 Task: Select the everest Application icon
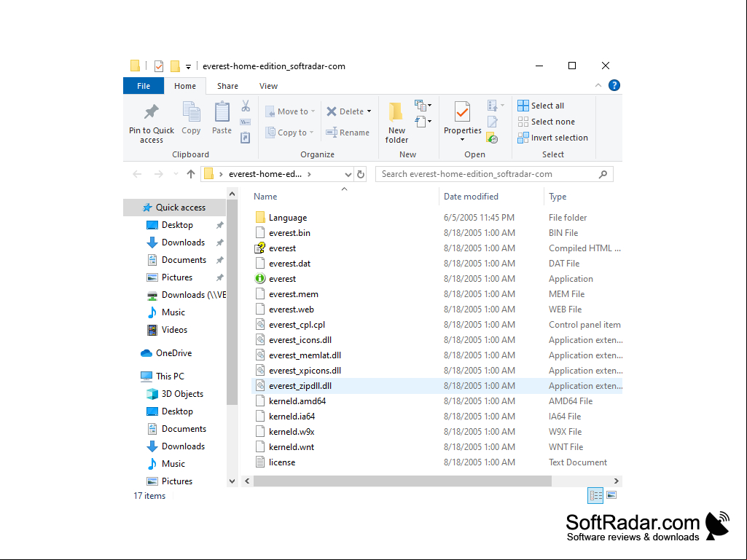tap(259, 279)
